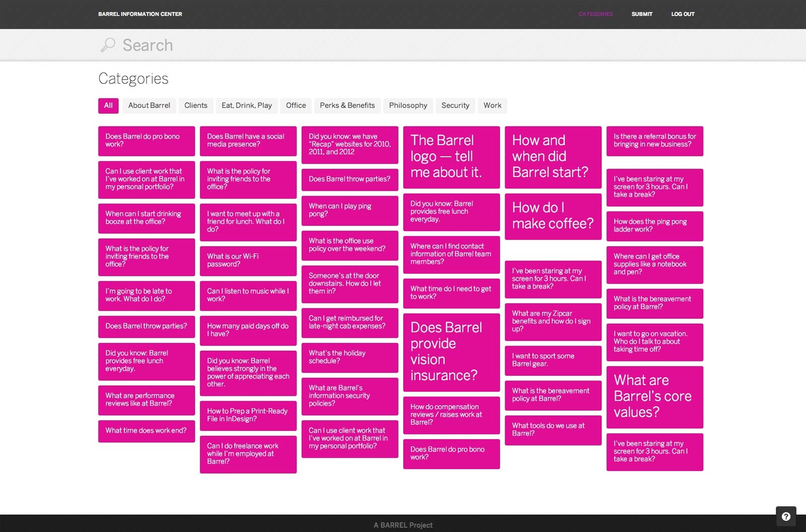The image size is (806, 532).
Task: Open Barrel Information Center home link
Action: tap(140, 14)
